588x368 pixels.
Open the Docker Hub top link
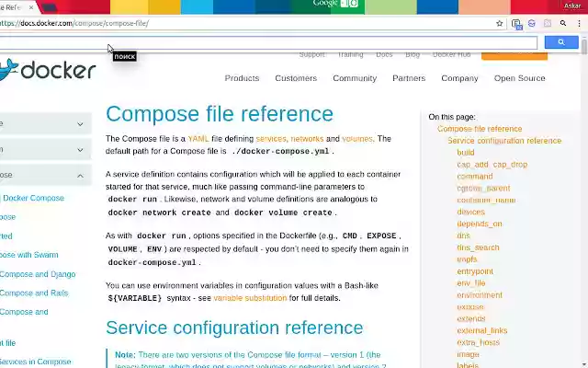point(451,55)
